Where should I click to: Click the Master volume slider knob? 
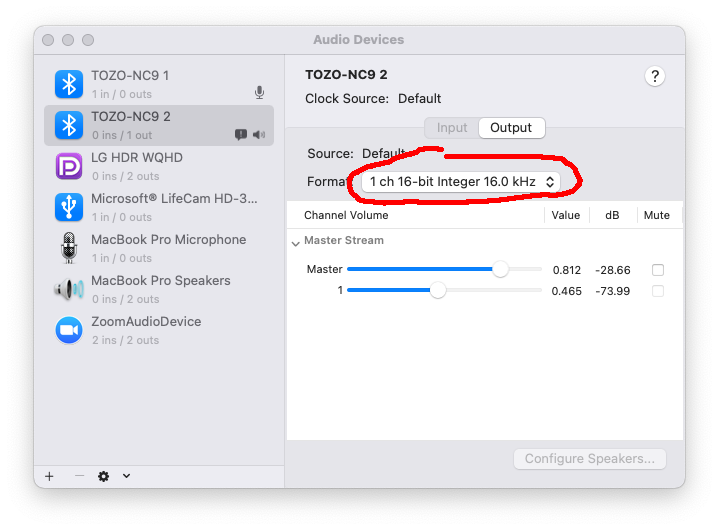(x=500, y=270)
